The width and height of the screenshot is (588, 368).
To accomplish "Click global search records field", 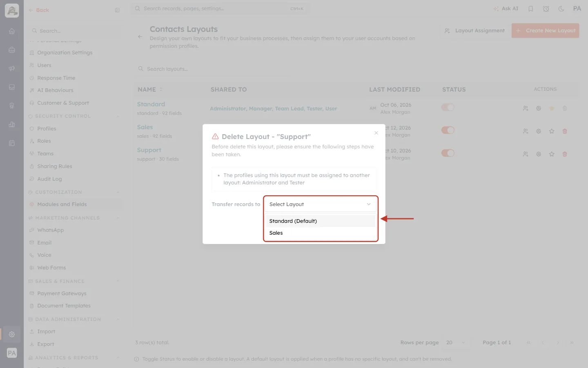I will [x=220, y=9].
